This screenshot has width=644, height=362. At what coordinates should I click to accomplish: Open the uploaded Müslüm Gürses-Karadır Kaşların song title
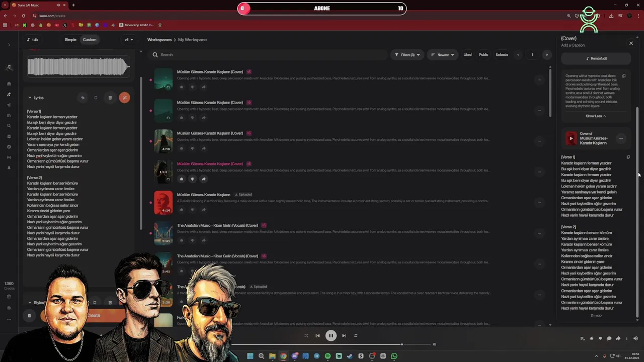point(203,195)
